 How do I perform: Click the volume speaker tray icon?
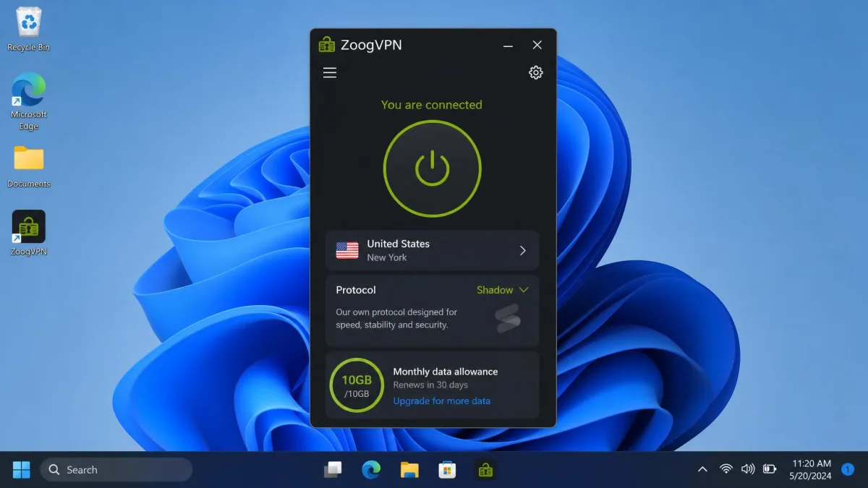pos(748,469)
